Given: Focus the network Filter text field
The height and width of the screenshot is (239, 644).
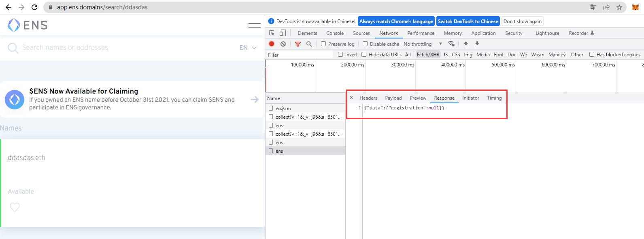Looking at the screenshot, I should click(x=299, y=55).
